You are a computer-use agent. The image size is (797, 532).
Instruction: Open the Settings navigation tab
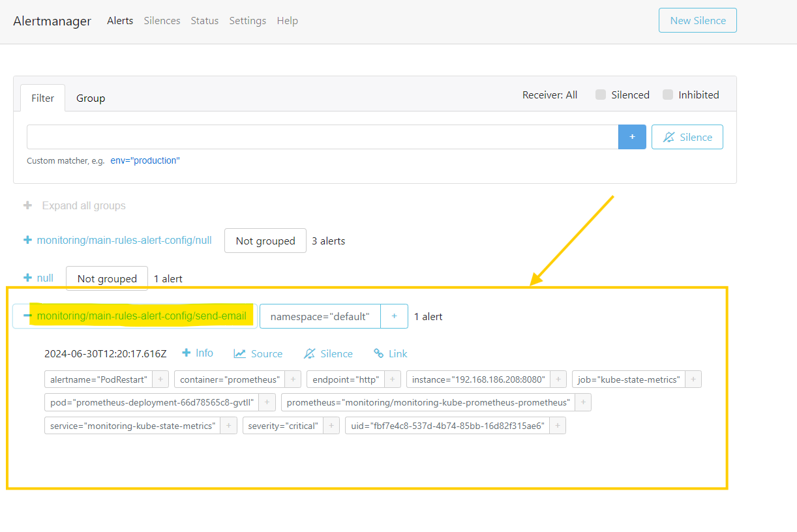click(x=248, y=21)
